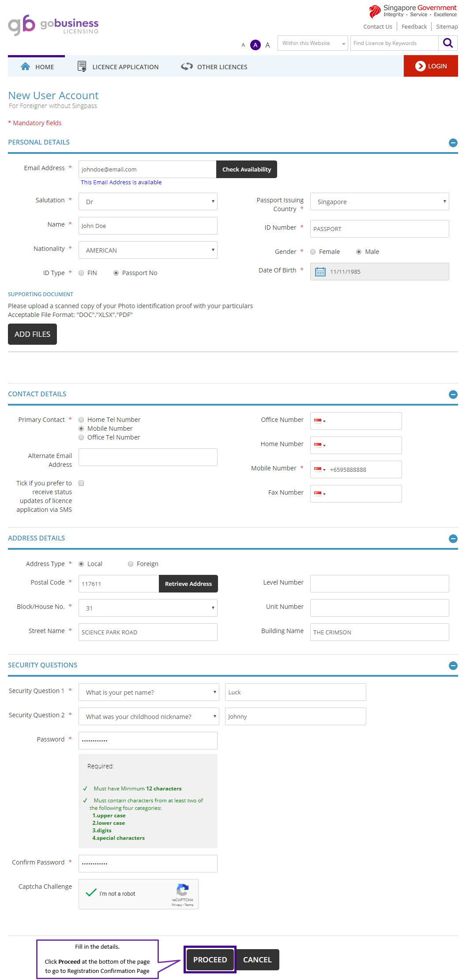Collapse the Contact Details section icon
The width and height of the screenshot is (466, 980).
453,395
